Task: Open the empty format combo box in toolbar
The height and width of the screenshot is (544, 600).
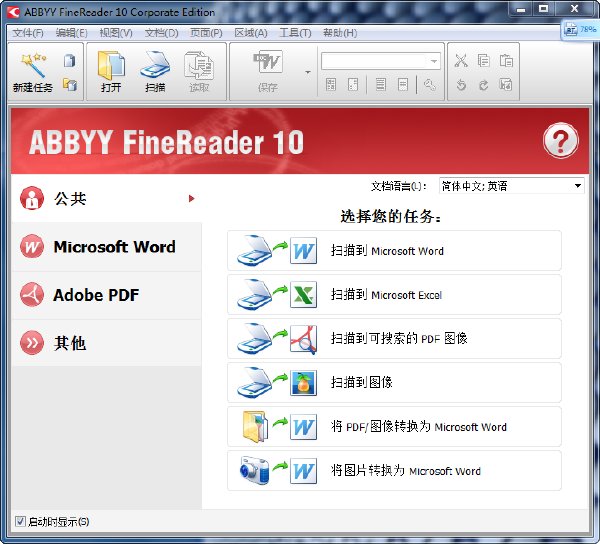Action: 381,61
